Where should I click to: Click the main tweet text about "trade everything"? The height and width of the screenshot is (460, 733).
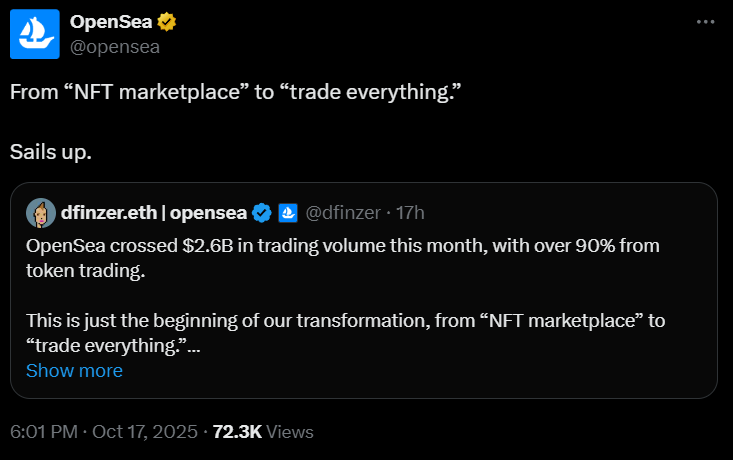235,91
